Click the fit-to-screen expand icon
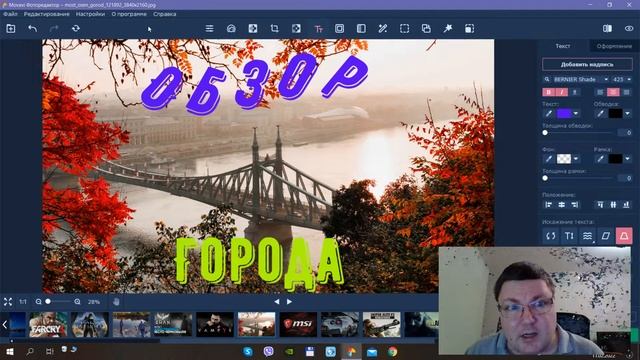Image resolution: width=640 pixels, height=360 pixels. click(x=8, y=302)
